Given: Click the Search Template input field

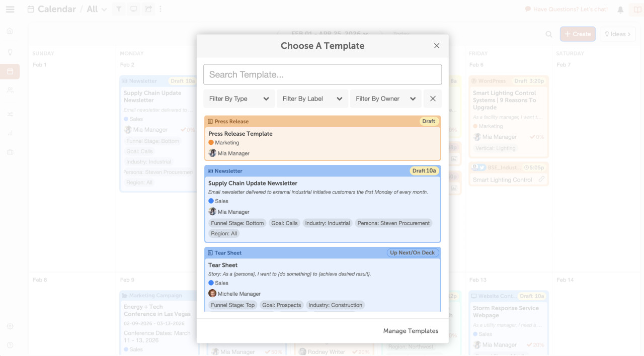Looking at the screenshot, I should coord(323,74).
